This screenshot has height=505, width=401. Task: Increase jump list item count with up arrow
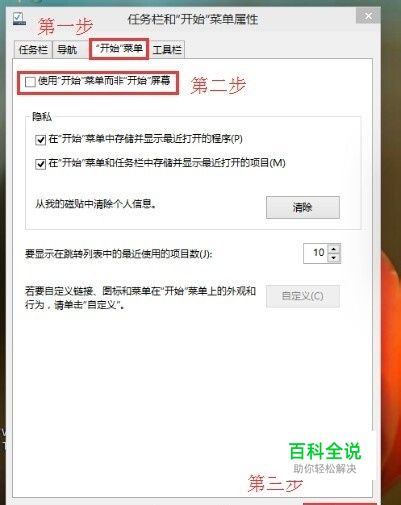pyautogui.click(x=334, y=249)
